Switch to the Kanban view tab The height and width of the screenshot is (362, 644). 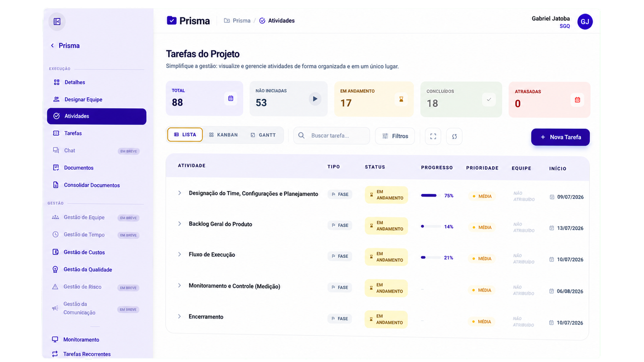pos(223,135)
